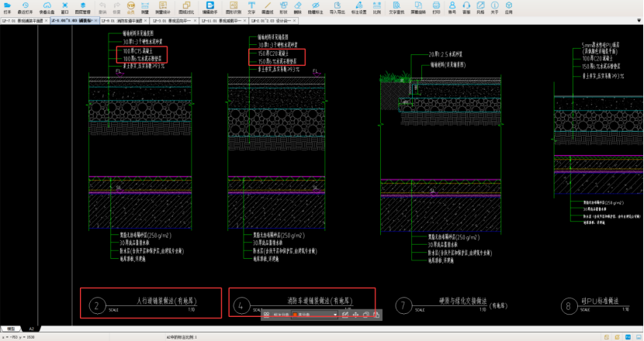Viewport: 644px width, 341px height.
Task: Select the 文字 text tool
Action: coord(251,7)
